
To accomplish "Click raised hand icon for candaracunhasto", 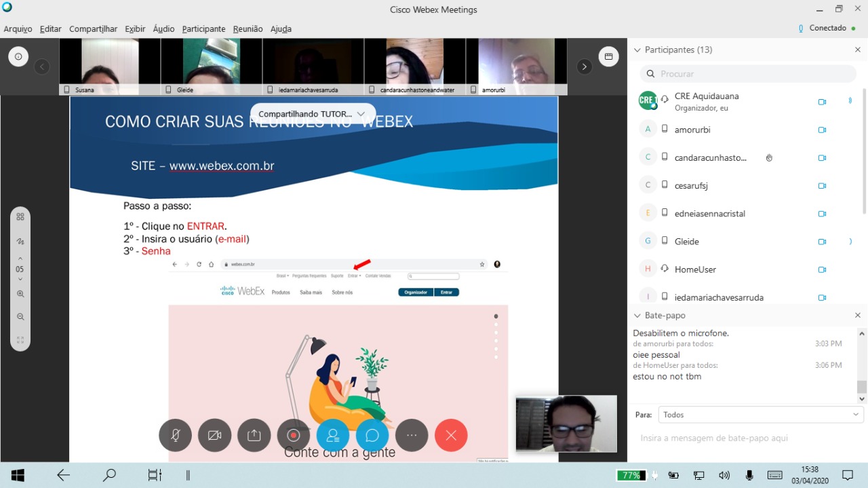I will 769,157.
